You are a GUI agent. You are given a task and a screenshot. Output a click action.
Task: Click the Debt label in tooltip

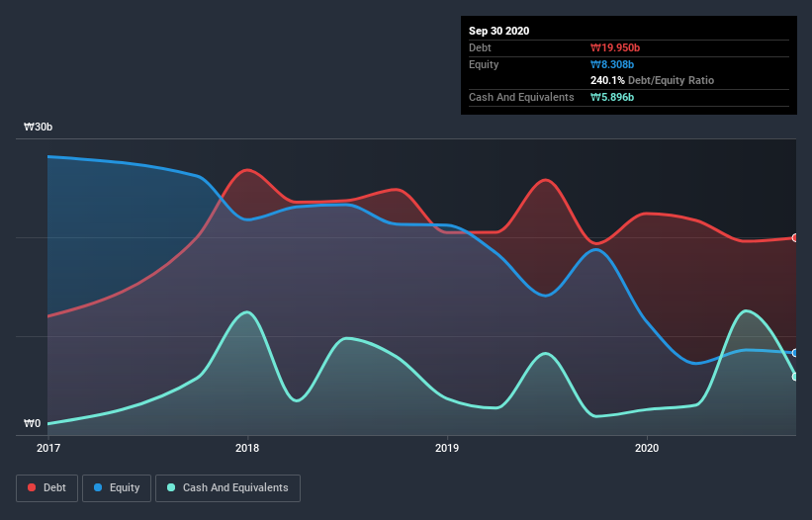(x=480, y=47)
